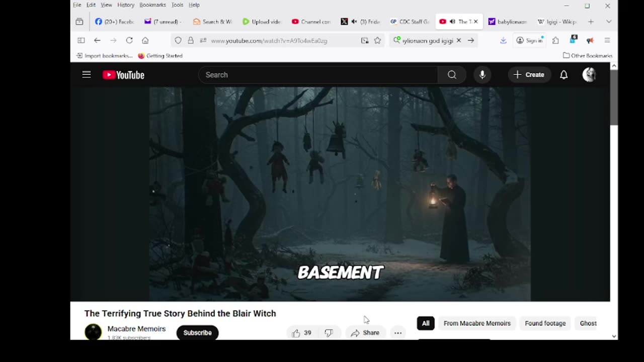Open Getting Started bookmark
644x362 pixels.
[x=160, y=56]
